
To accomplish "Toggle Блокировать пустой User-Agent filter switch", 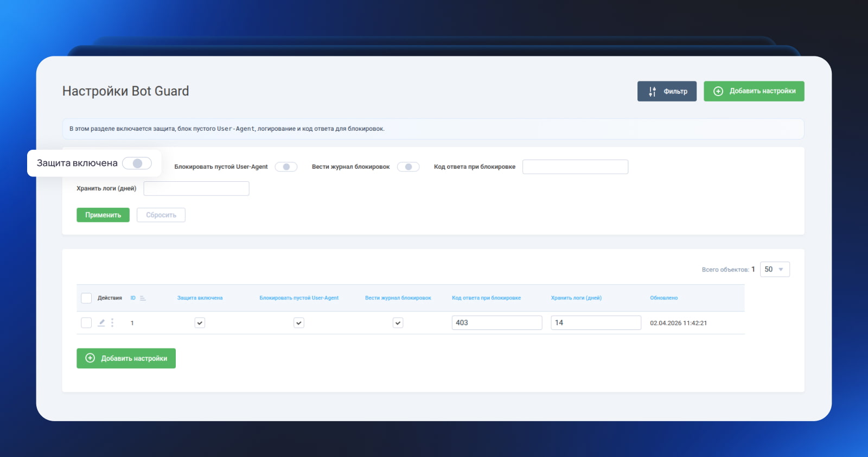I will tap(286, 167).
